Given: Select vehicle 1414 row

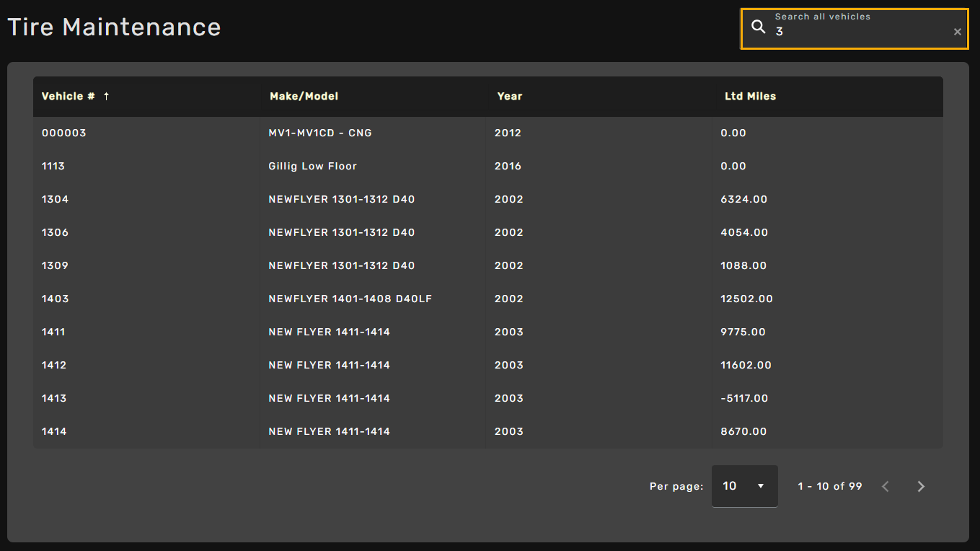Looking at the screenshot, I should point(54,432).
